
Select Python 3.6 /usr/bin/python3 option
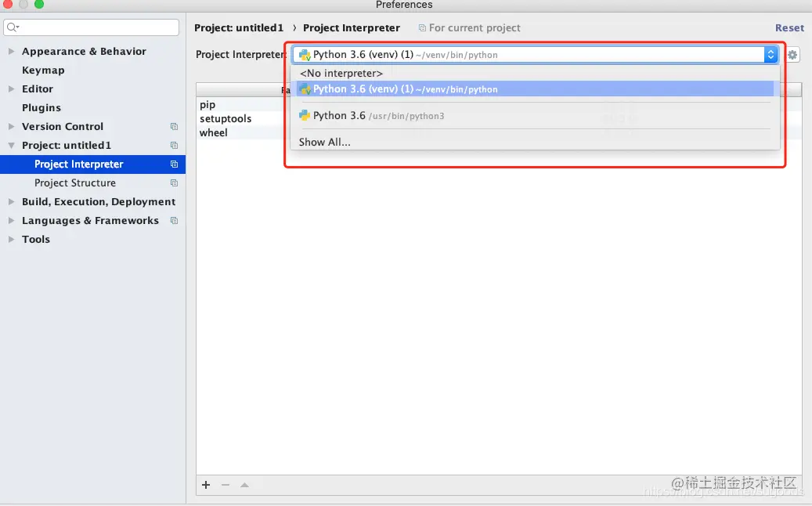coord(536,115)
